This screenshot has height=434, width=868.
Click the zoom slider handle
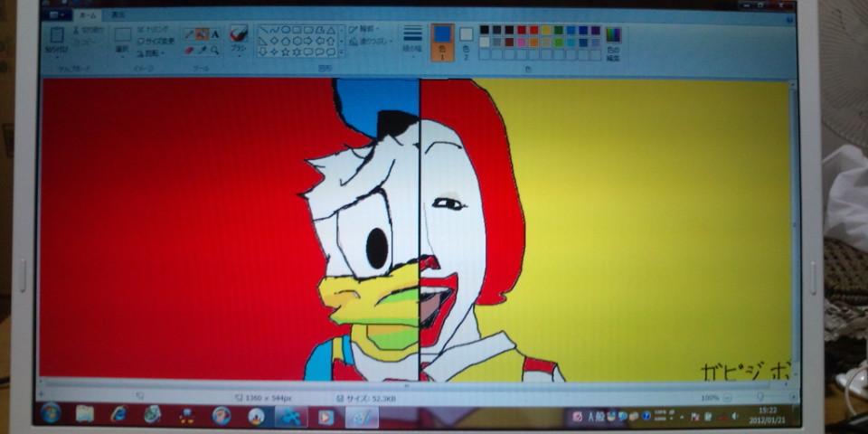tap(760, 397)
